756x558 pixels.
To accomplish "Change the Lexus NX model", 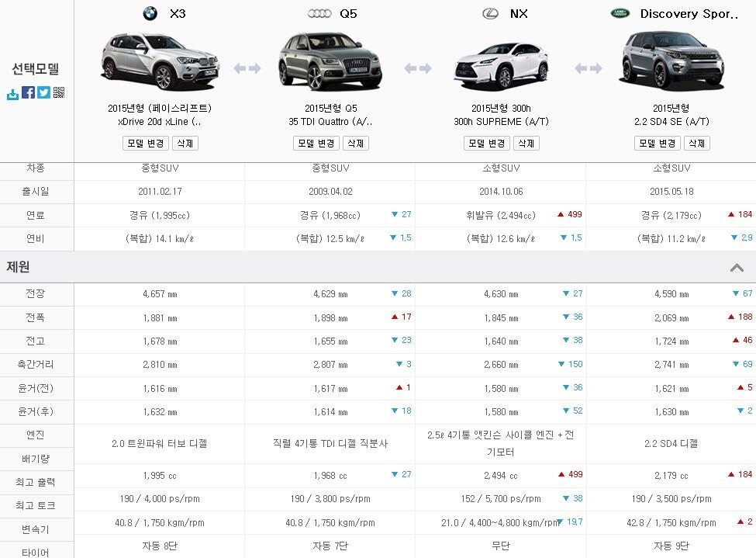I will point(485,144).
